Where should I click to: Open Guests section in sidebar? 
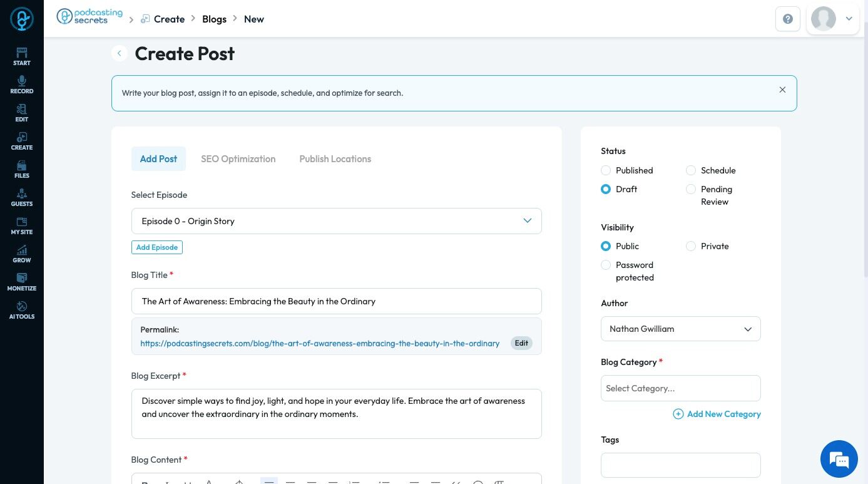point(21,197)
